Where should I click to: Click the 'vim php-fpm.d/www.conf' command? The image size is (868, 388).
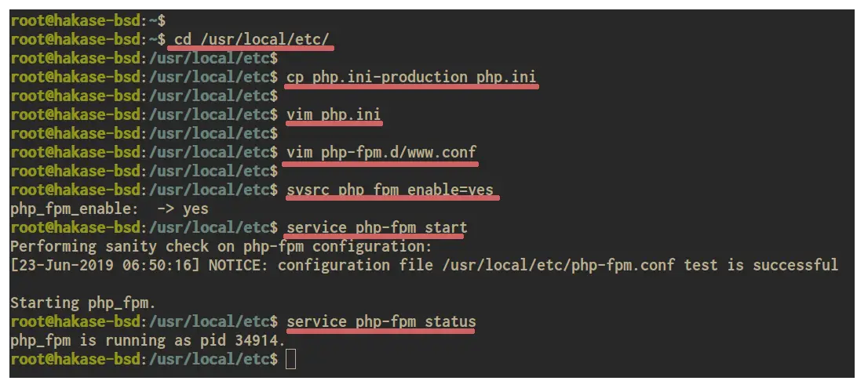(381, 152)
